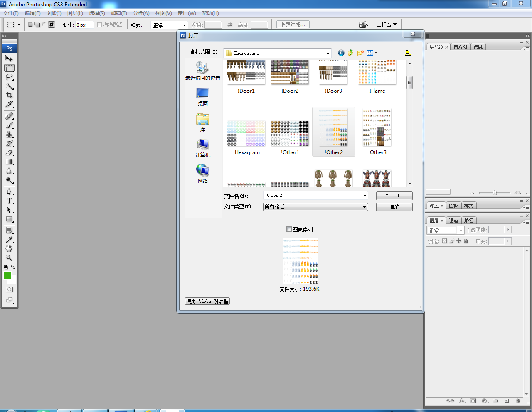Select the Brush tool
The height and width of the screenshot is (412, 532).
9,125
